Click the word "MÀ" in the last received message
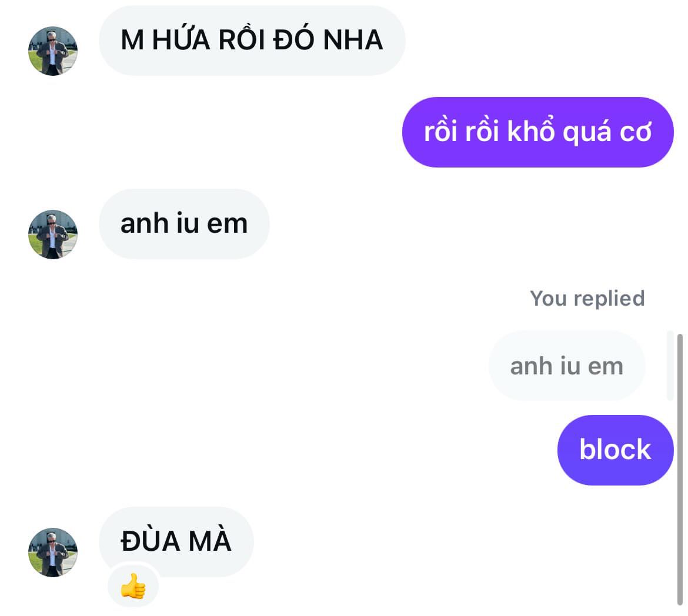688x616 pixels. click(209, 540)
